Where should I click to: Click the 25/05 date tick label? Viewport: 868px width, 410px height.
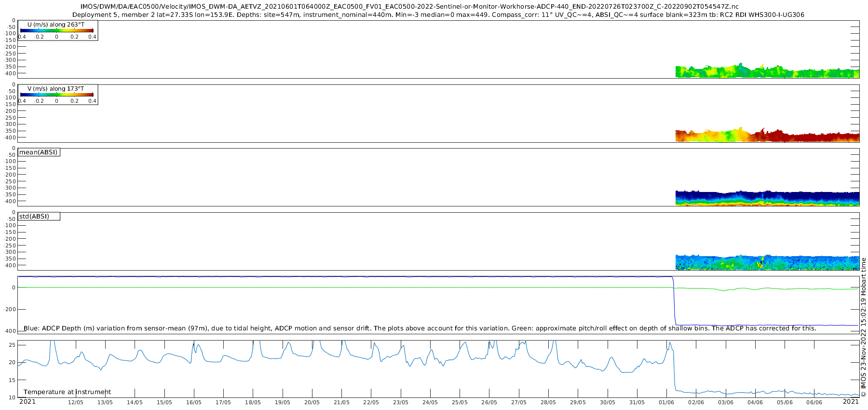click(x=460, y=402)
